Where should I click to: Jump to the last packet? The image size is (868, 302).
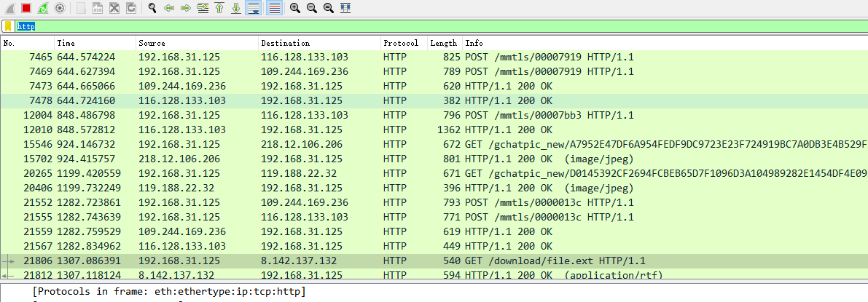236,8
